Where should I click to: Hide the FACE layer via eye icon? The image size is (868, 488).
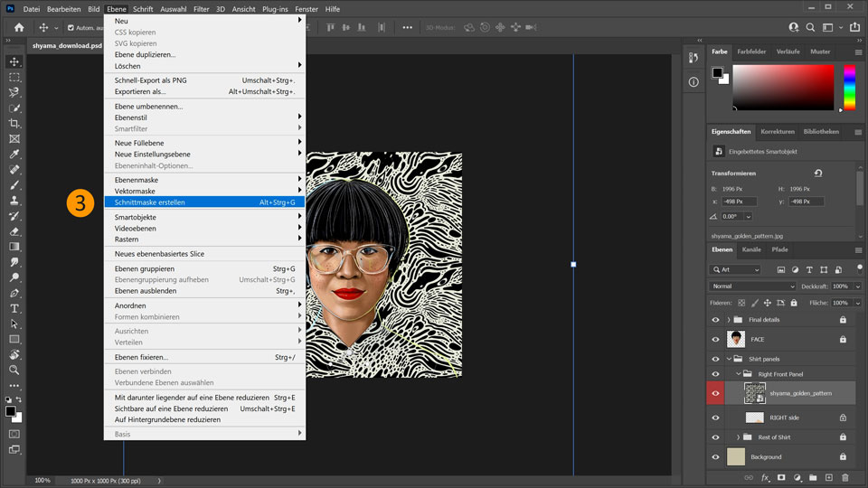click(715, 339)
